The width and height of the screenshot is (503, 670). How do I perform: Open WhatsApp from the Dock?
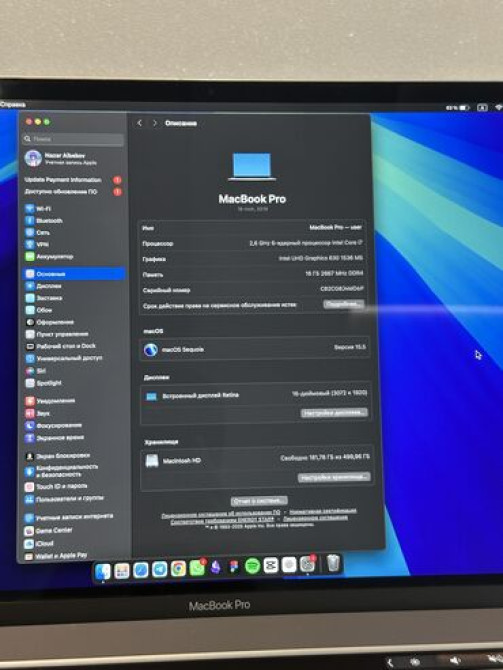pyautogui.click(x=197, y=568)
